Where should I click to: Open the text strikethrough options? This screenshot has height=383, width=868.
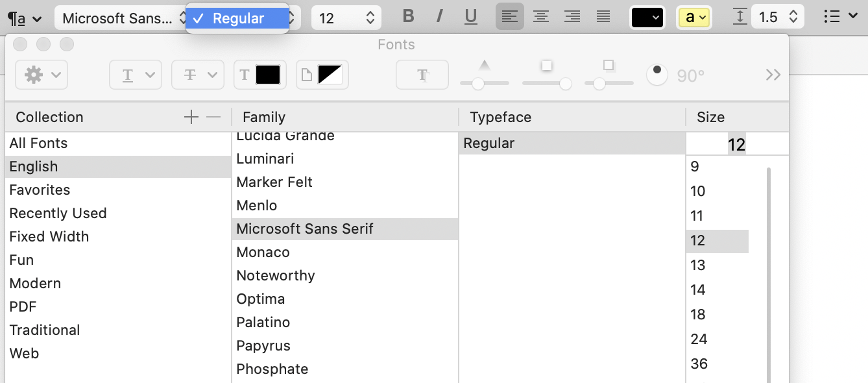[x=198, y=75]
